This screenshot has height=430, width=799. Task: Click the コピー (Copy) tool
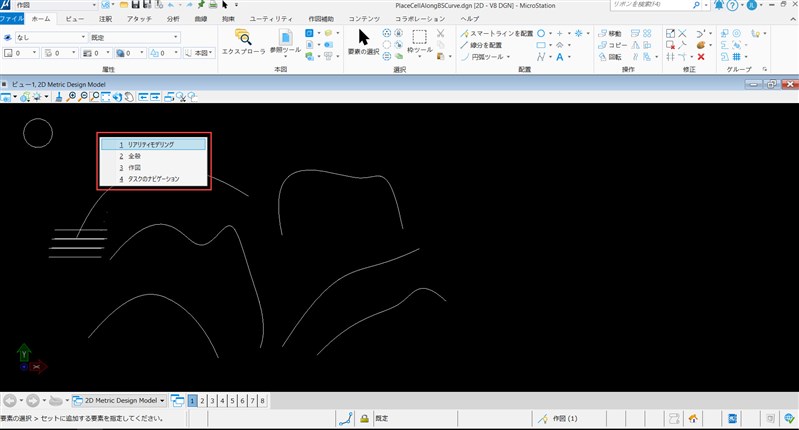click(612, 45)
